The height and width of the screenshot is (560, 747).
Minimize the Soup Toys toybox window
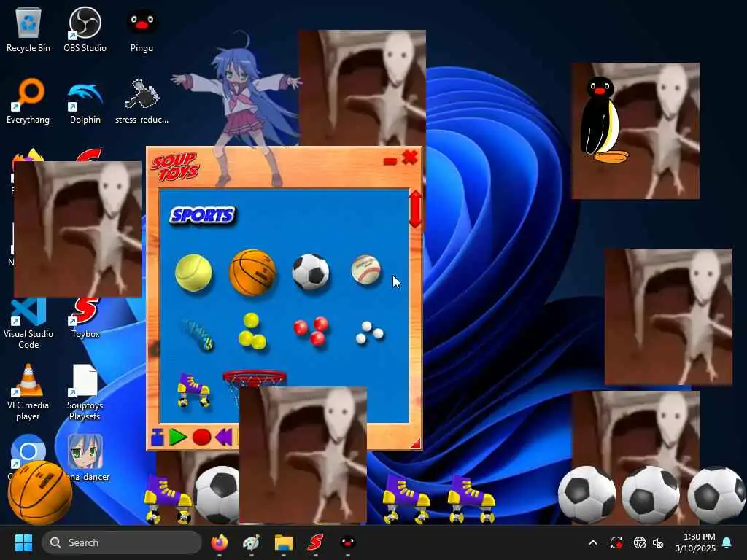pyautogui.click(x=390, y=161)
